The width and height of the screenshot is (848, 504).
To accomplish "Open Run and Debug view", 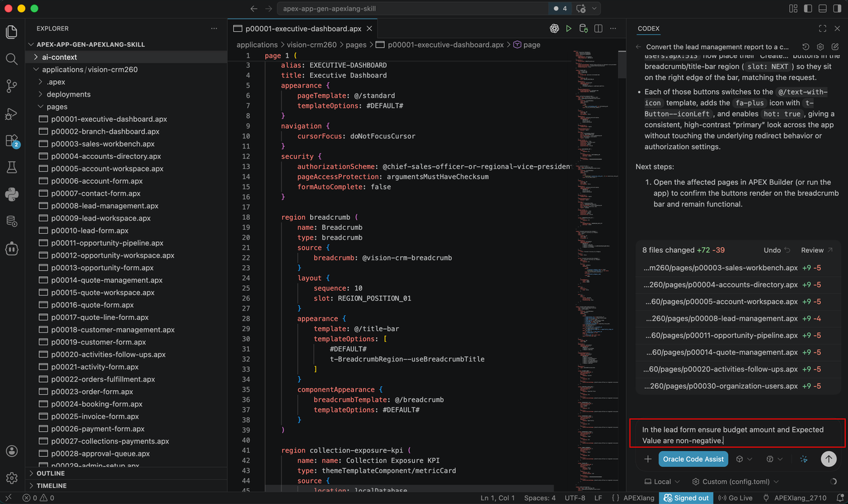I will (x=11, y=113).
